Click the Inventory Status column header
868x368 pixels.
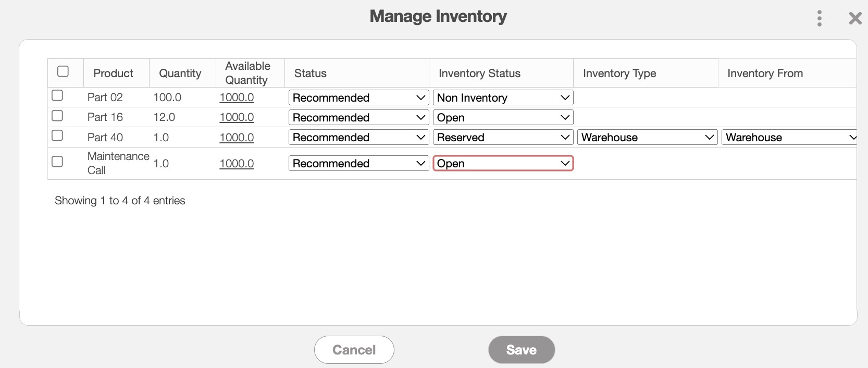(479, 73)
